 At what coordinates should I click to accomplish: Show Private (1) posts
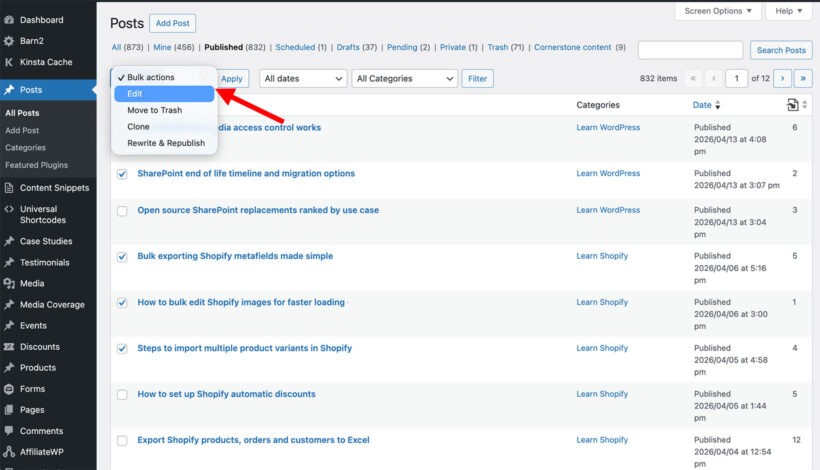click(459, 47)
